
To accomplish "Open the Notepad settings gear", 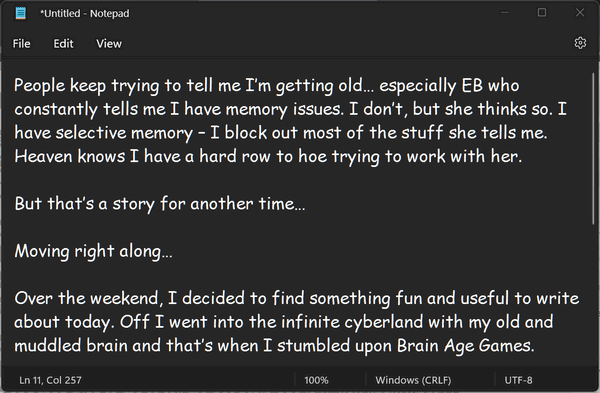I will tap(580, 43).
